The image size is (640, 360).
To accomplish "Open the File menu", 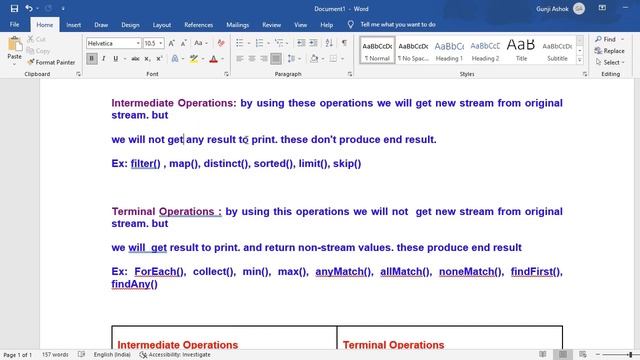I will pos(14,24).
